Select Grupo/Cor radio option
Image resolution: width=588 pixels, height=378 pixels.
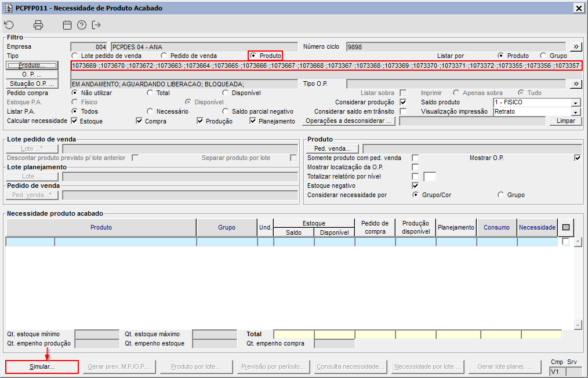(415, 195)
